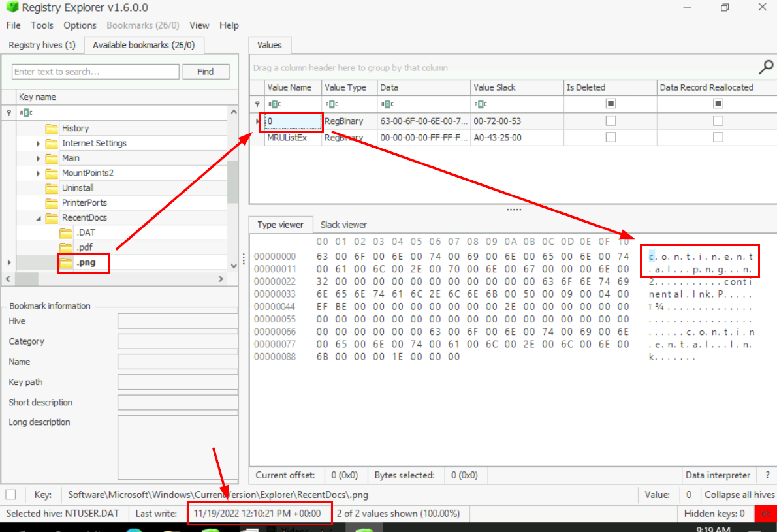The image size is (777, 532).
Task: Toggle Data Record Reallocated checkbox for MRUListEx
Action: click(718, 138)
